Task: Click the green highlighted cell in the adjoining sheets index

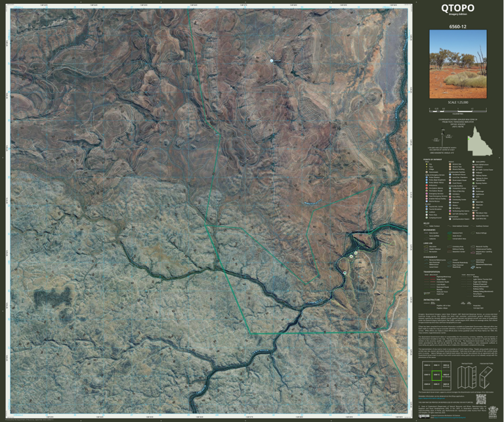Action: tap(436, 375)
